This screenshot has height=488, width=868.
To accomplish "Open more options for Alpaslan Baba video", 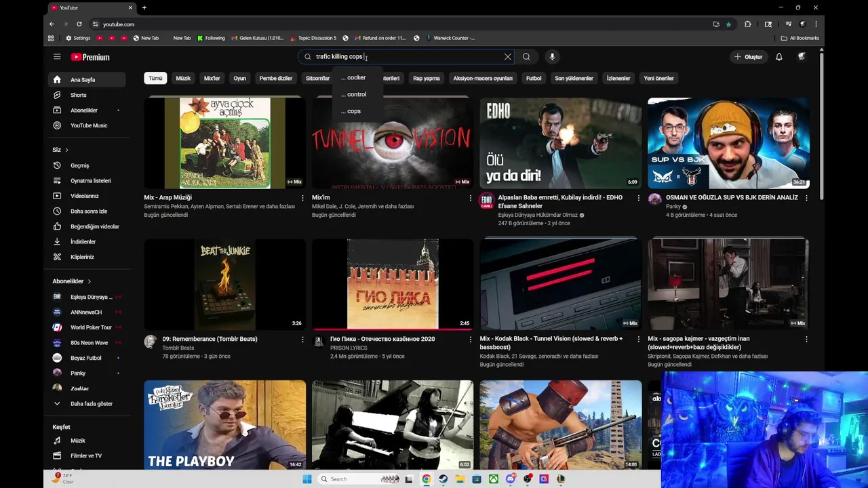I will pyautogui.click(x=638, y=198).
